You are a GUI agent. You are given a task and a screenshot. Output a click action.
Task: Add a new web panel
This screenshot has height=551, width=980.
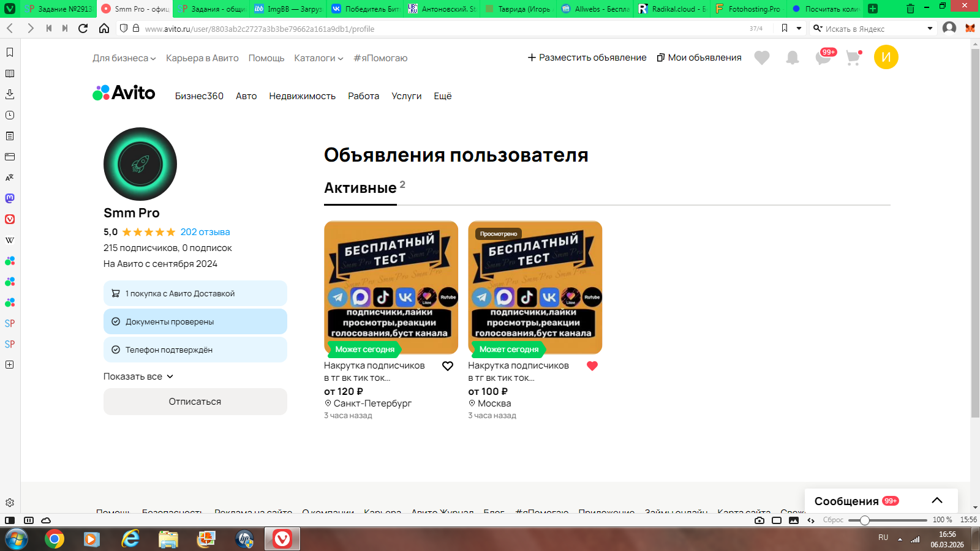tap(10, 364)
